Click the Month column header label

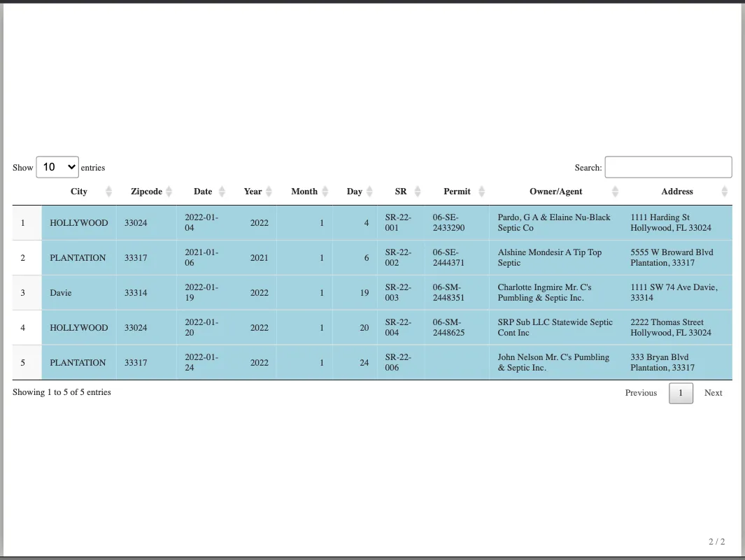(304, 192)
